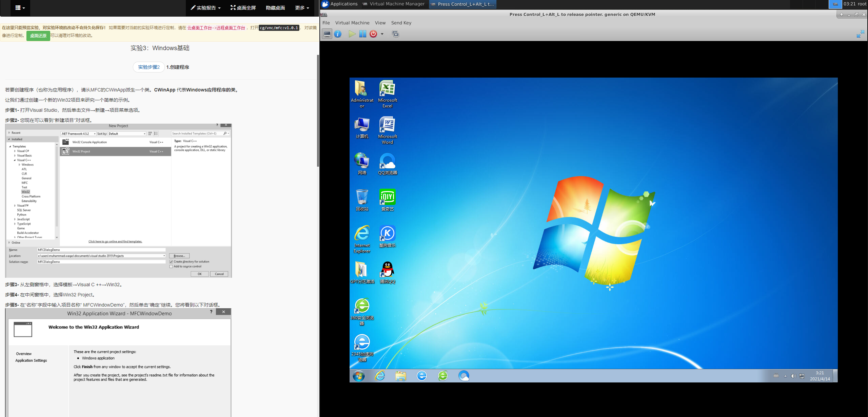Open QQ browser in Windows taskbar
The image size is (868, 417).
click(x=463, y=376)
